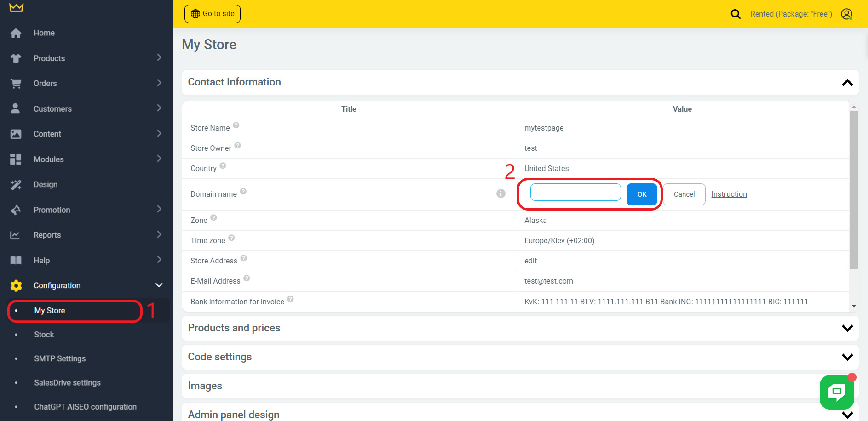
Task: Expand the Products and prices section
Action: tap(847, 328)
